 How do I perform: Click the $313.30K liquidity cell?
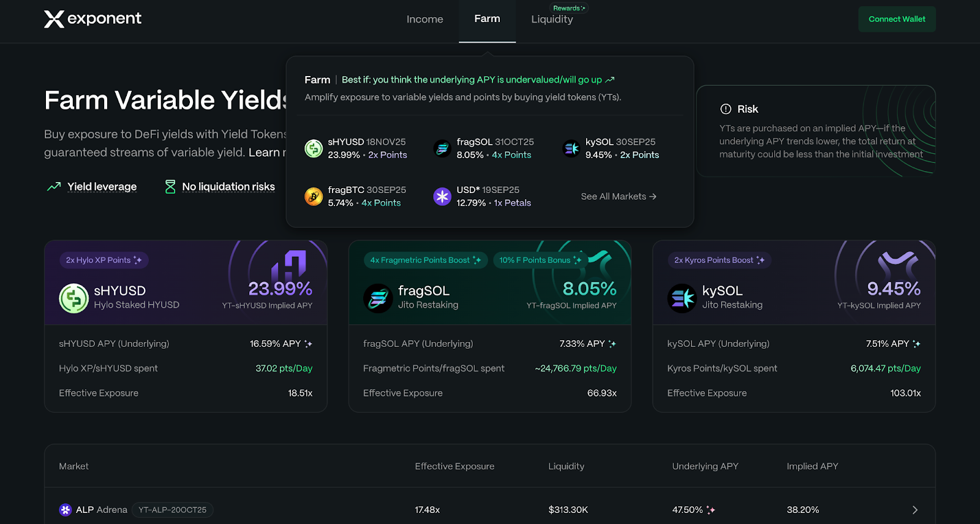pos(568,510)
